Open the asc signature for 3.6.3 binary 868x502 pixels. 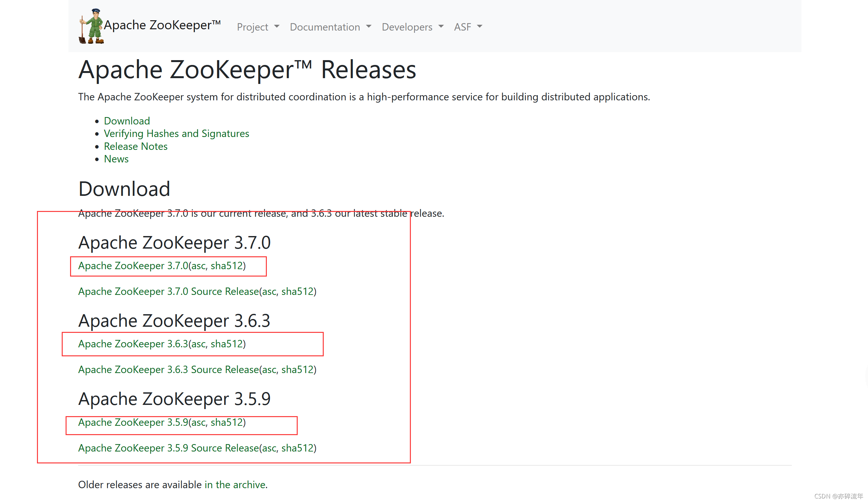coord(198,344)
